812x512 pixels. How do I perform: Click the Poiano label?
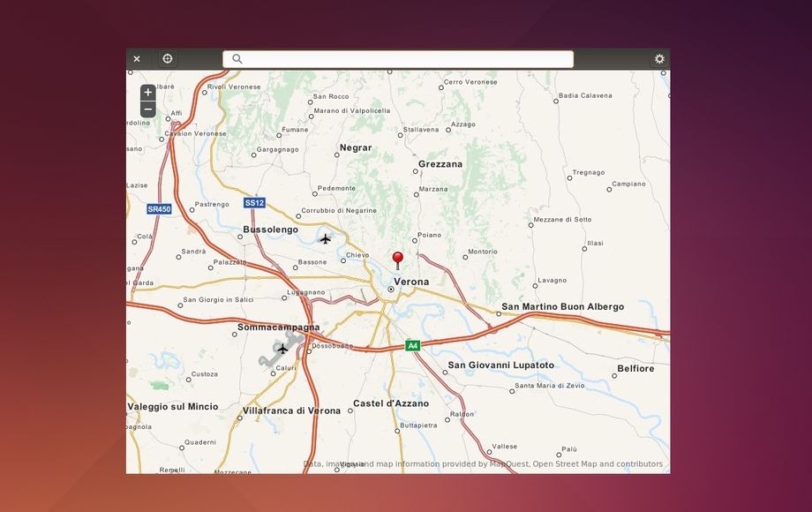click(x=429, y=235)
